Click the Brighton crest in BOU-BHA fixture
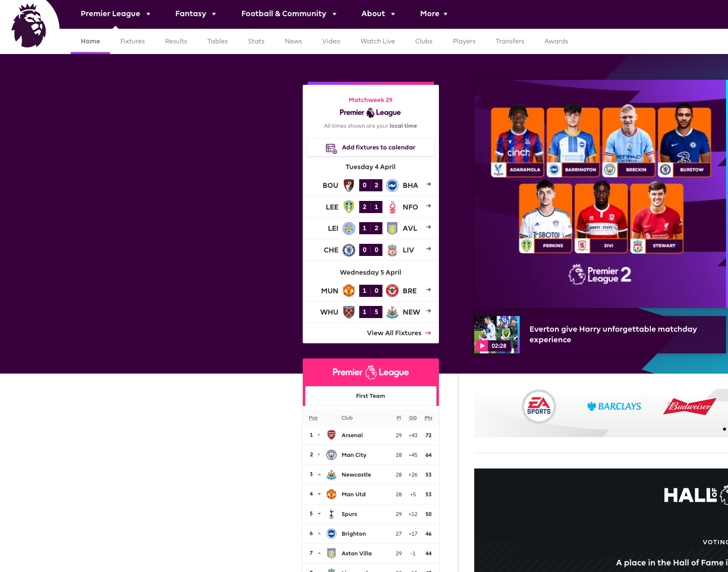728x572 pixels. [392, 185]
